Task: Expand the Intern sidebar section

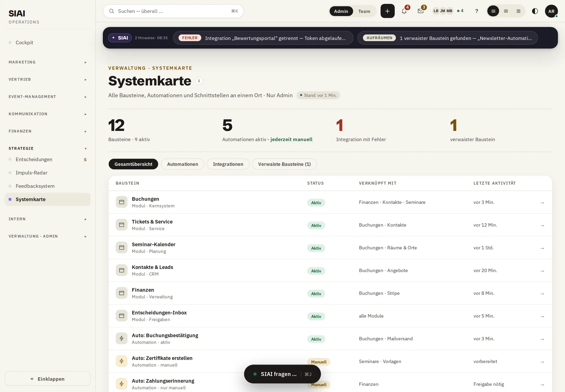Action: click(x=48, y=219)
